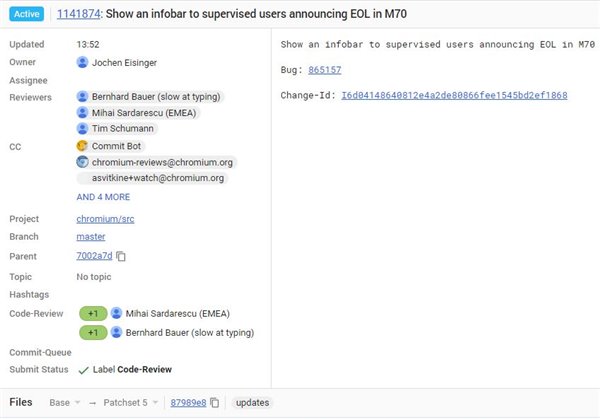Open the Base patchset dropdown
The height and width of the screenshot is (419, 600).
click(x=65, y=403)
